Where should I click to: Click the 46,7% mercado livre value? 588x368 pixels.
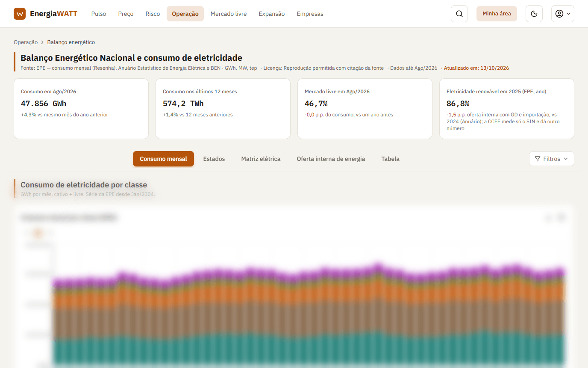click(x=316, y=104)
